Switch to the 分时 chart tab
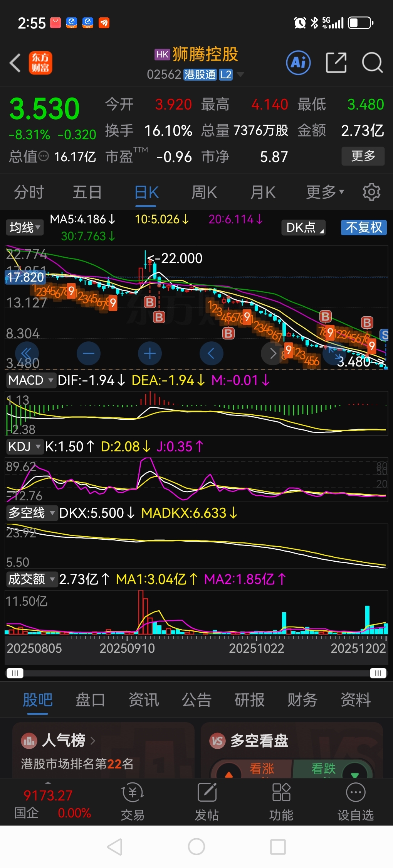 [x=29, y=192]
